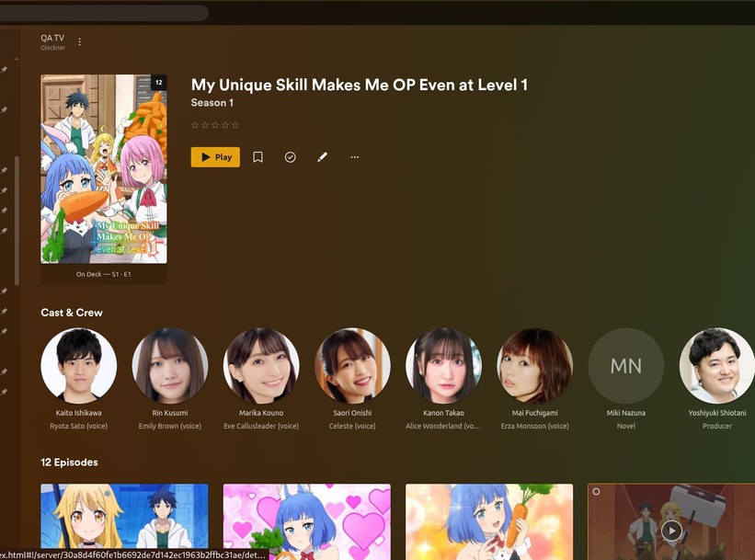The width and height of the screenshot is (755, 560).
Task: Open Yoshiyuki Shiotani's producer photo
Action: tap(717, 365)
